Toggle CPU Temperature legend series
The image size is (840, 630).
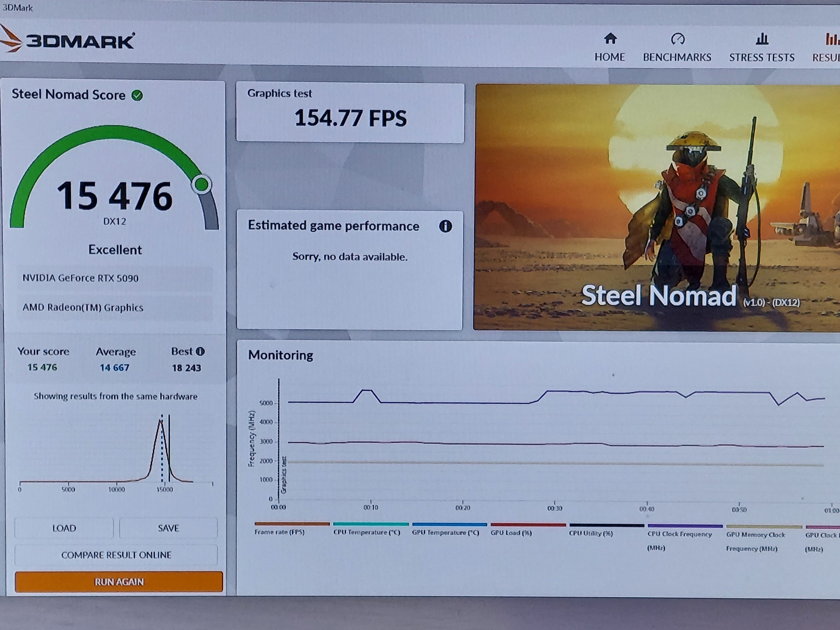pos(367,532)
